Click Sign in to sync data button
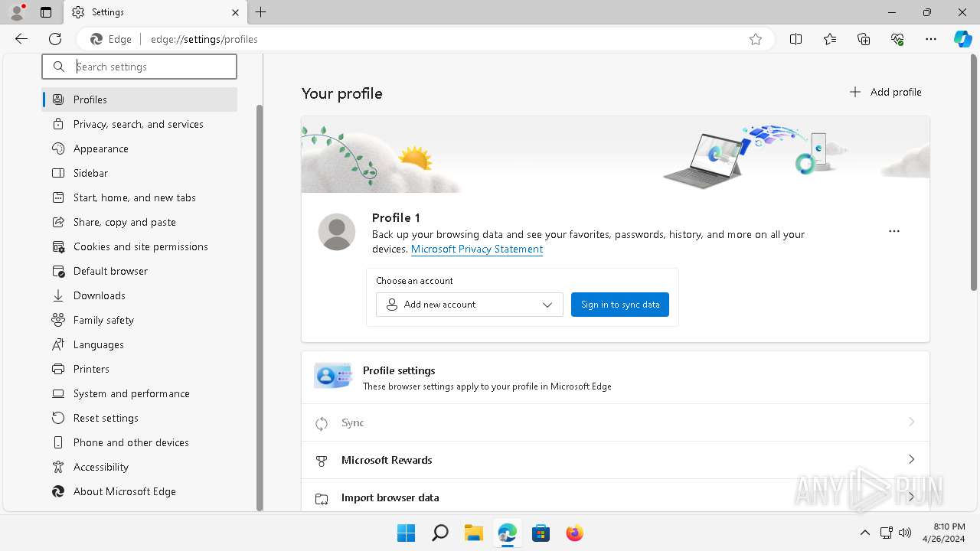This screenshot has width=980, height=551. point(620,305)
